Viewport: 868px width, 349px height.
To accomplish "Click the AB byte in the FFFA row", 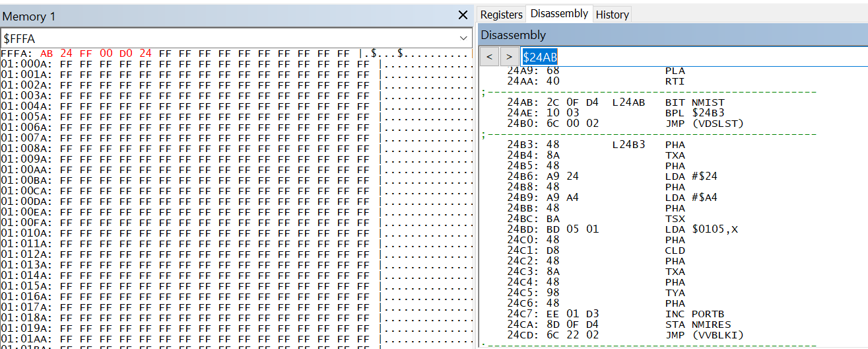I will pos(46,54).
